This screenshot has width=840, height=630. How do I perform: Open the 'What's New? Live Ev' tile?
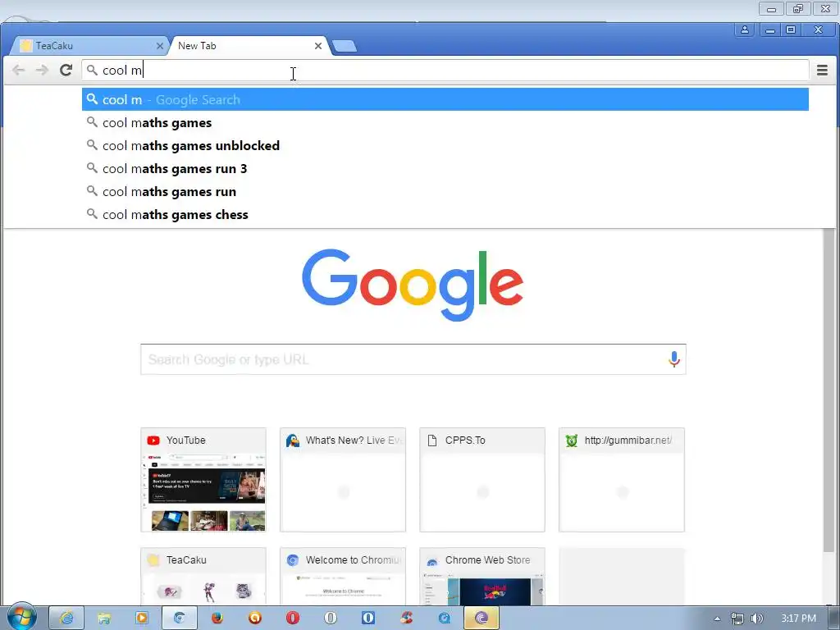[343, 479]
